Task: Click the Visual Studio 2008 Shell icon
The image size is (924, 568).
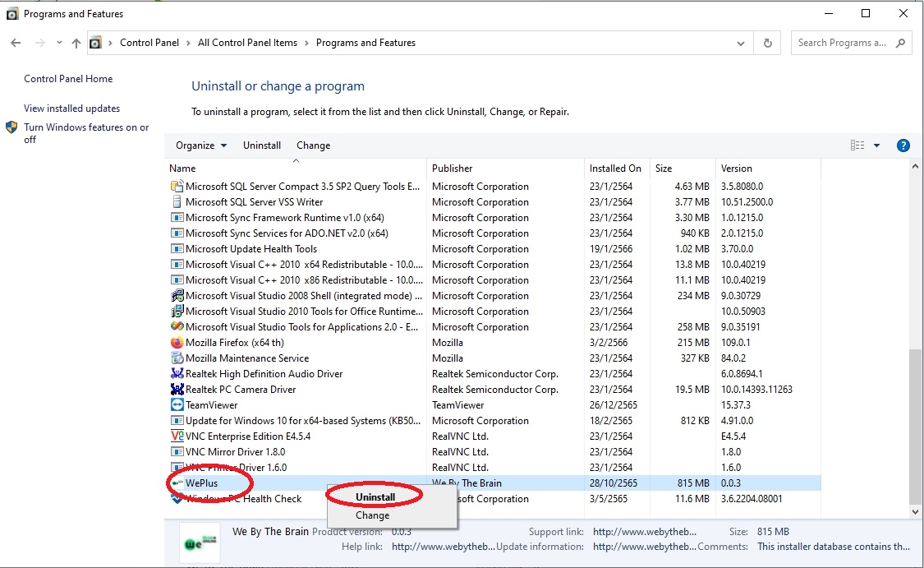Action: coord(177,295)
